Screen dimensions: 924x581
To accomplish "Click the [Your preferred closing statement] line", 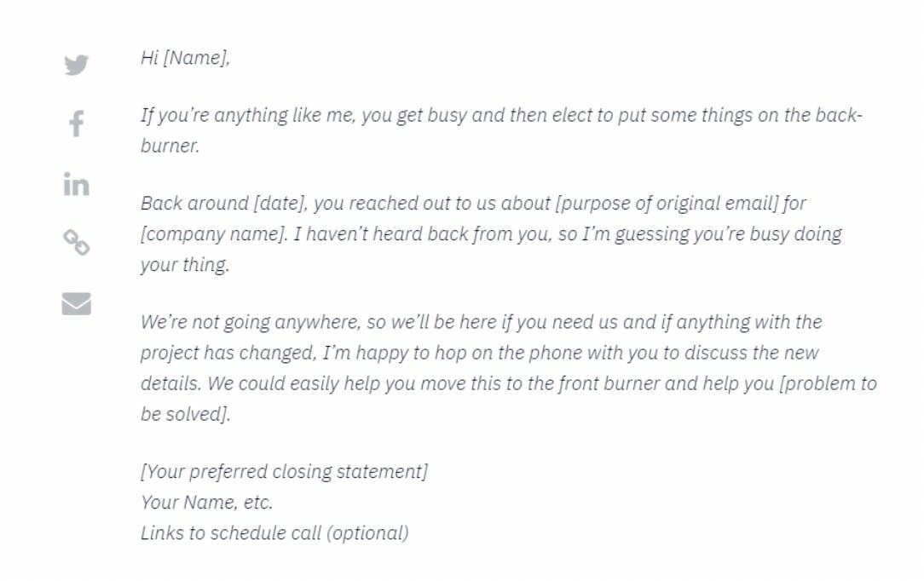I will 284,471.
